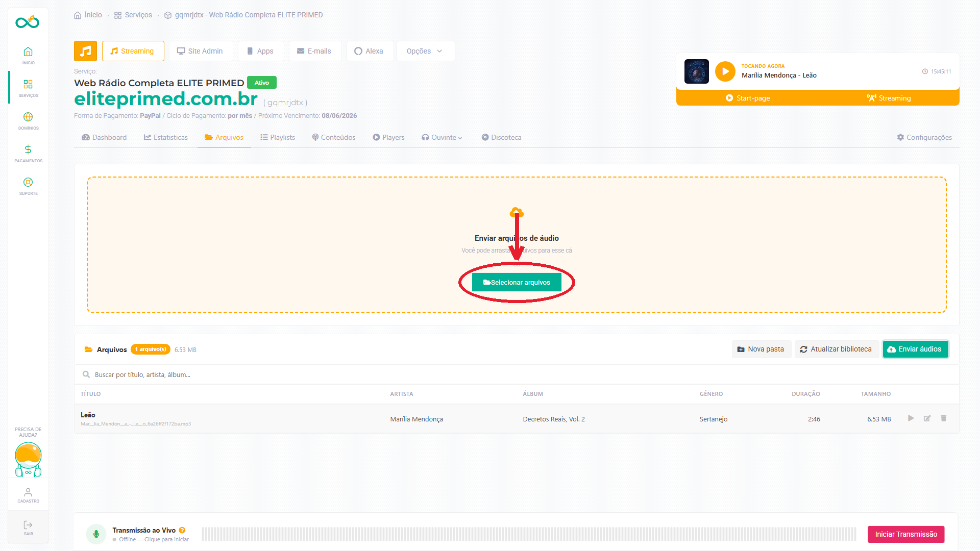This screenshot has height=551, width=980.
Task: Open the Dashboard tab
Action: coord(104,137)
